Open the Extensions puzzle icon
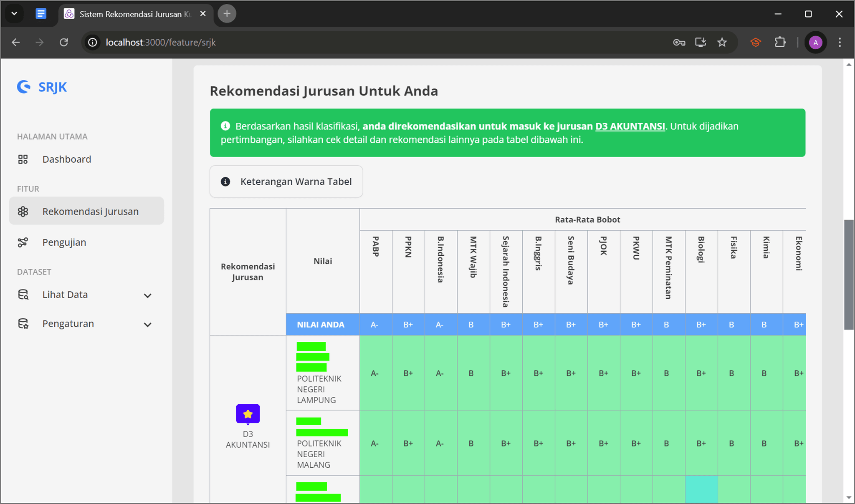The height and width of the screenshot is (504, 855). click(x=780, y=42)
